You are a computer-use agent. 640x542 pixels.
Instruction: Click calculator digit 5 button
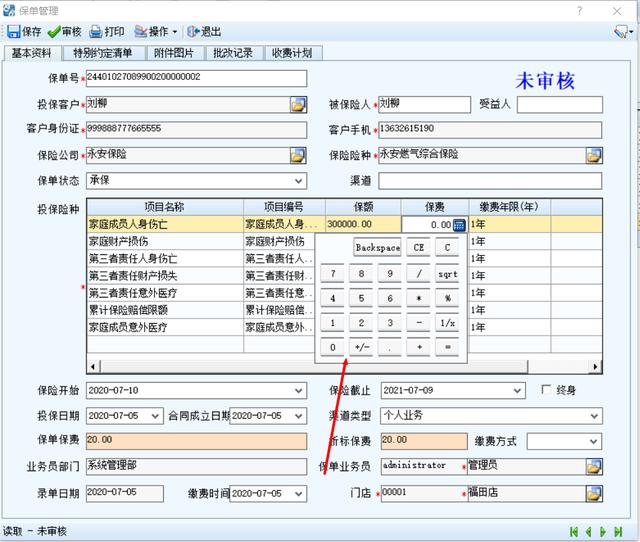pos(361,298)
